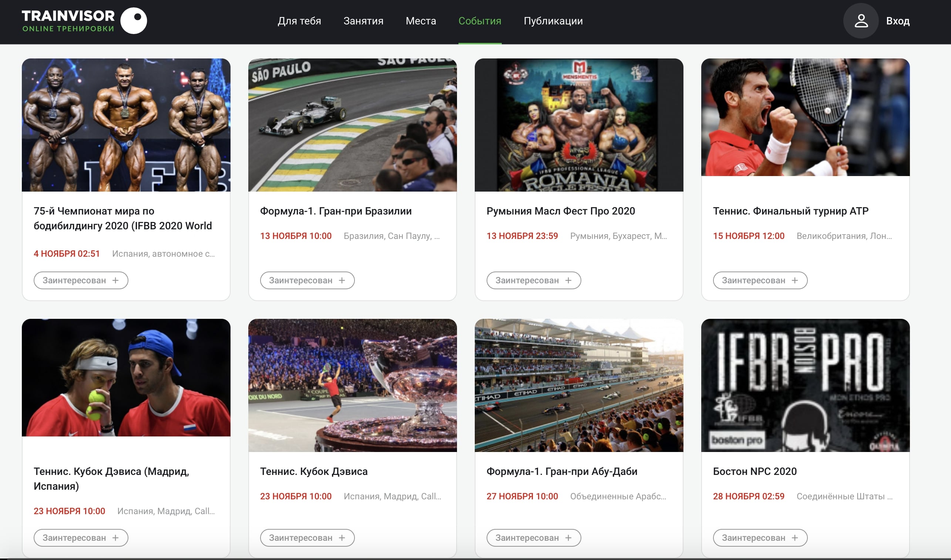The width and height of the screenshot is (951, 560).
Task: Click the user profile avatar icon
Action: pyautogui.click(x=861, y=21)
